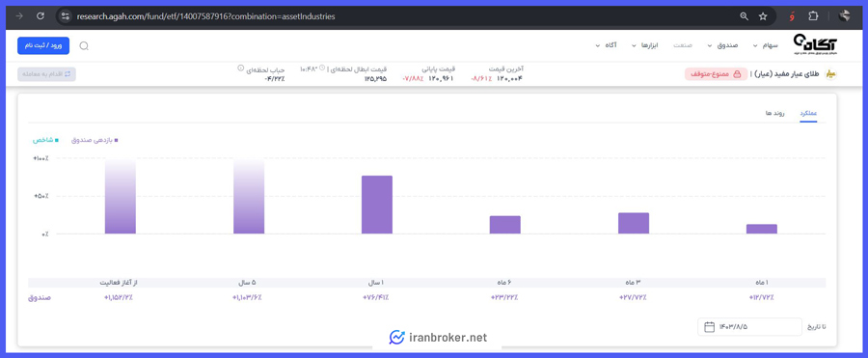Click the Agah logo
Screen dimensions: 868x358
click(816, 43)
